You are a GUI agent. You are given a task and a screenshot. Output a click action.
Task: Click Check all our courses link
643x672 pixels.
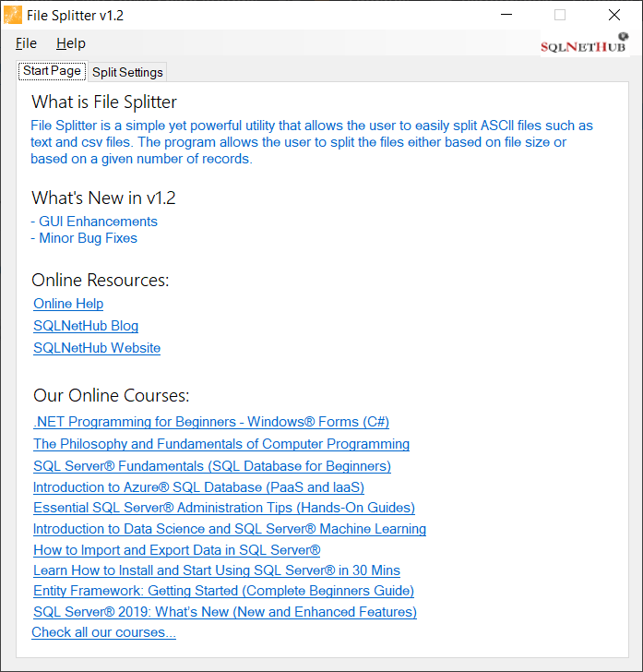103,632
